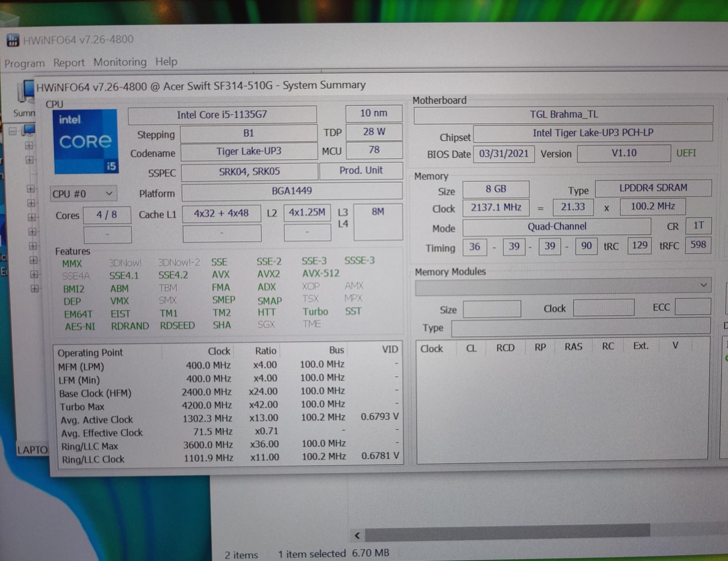Click the SRK04, SRK05 SSPEC field
Viewport: 728px width, 561px height.
[249, 172]
